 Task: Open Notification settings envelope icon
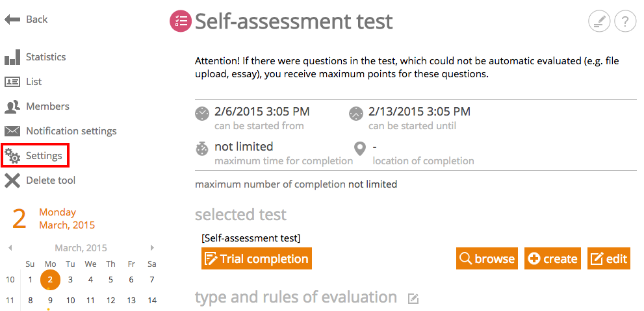[x=12, y=131]
